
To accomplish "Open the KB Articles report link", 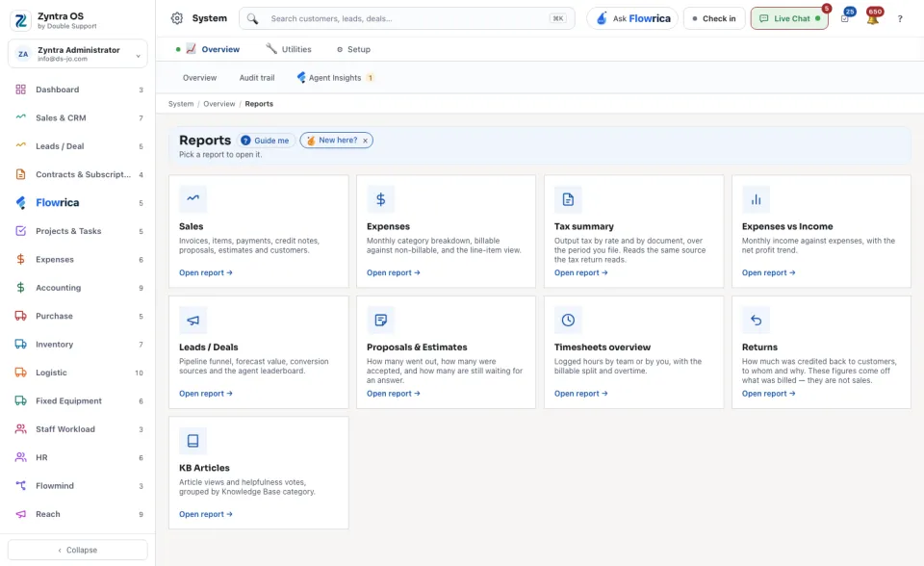I will 206,514.
